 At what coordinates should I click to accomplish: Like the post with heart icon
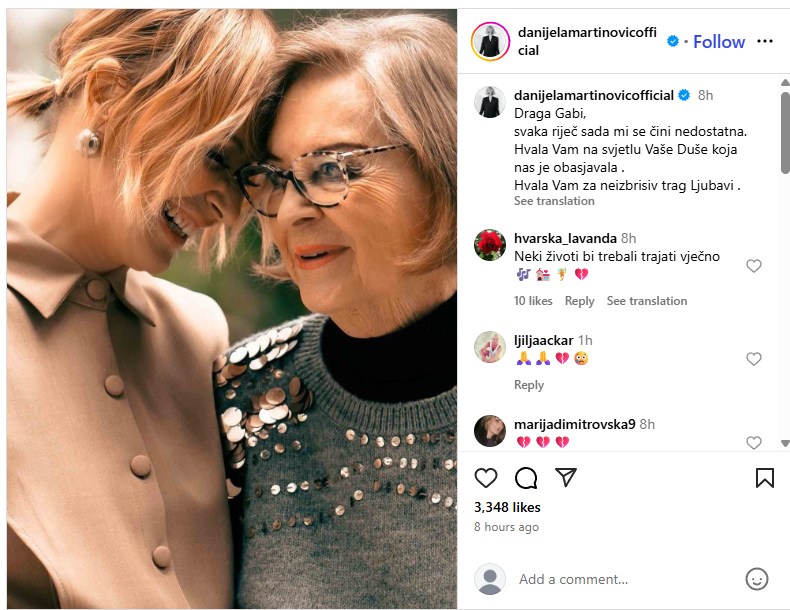coord(486,477)
